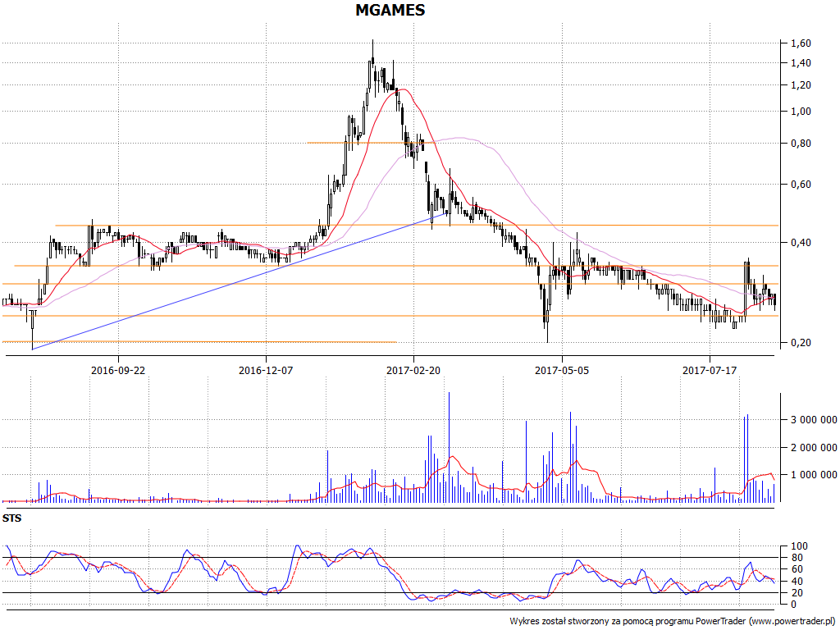The width and height of the screenshot is (840, 630).
Task: Open the PowerTrader website footer link
Action: 792,621
